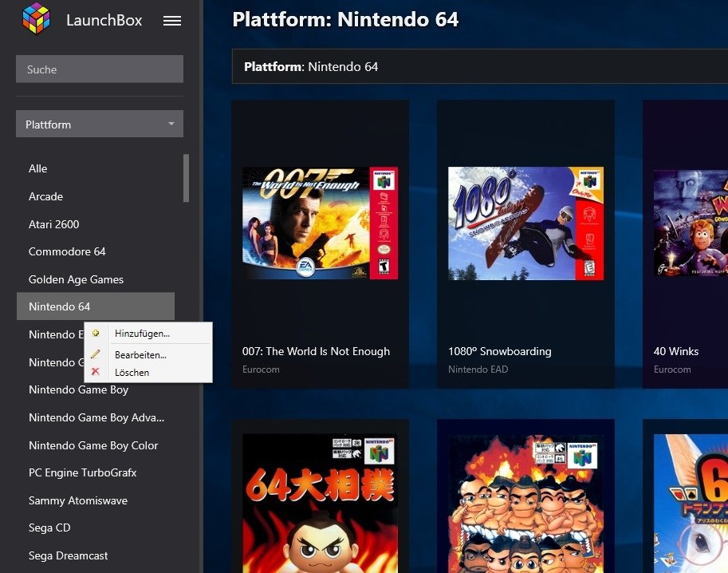
Task: Click Nintendo EAD developer text
Action: (x=478, y=369)
